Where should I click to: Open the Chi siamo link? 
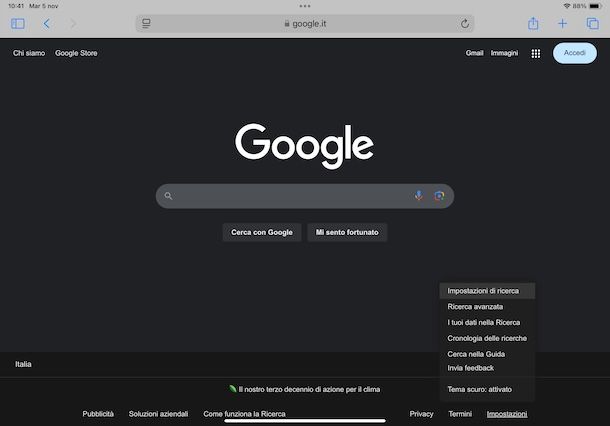(x=29, y=53)
